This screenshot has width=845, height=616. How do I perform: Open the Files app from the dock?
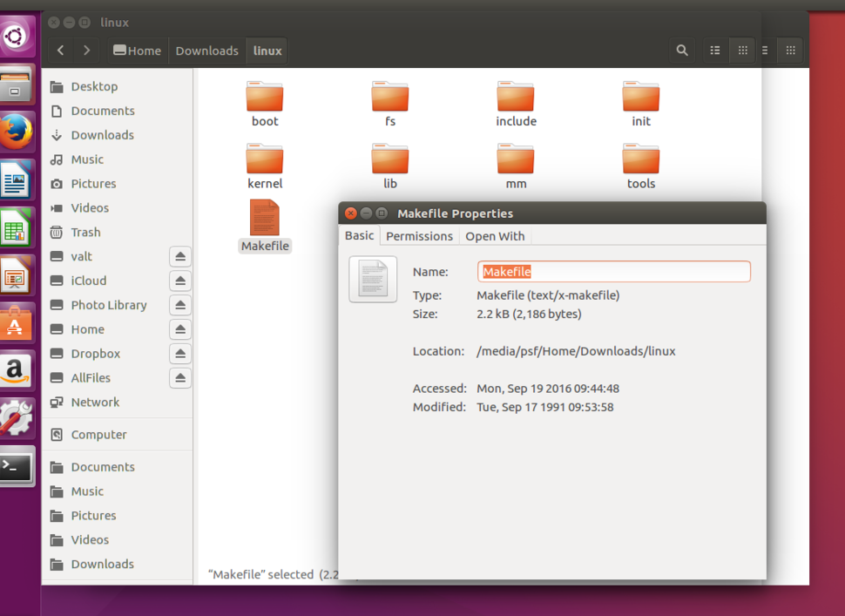[17, 84]
